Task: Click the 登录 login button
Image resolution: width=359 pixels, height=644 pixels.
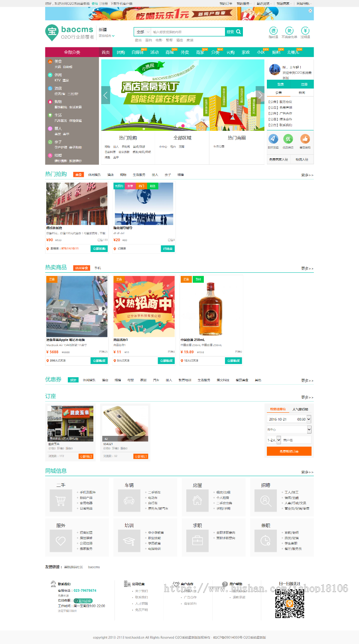Action: [281, 85]
